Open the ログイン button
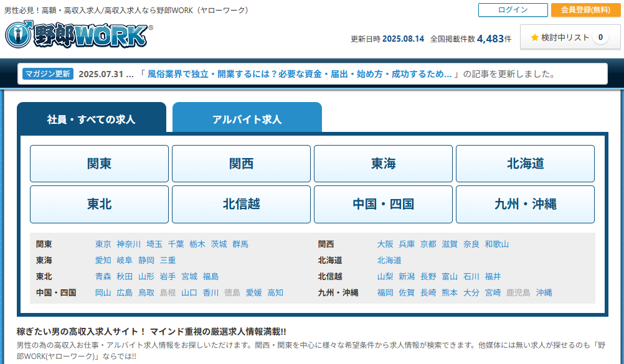 513,10
